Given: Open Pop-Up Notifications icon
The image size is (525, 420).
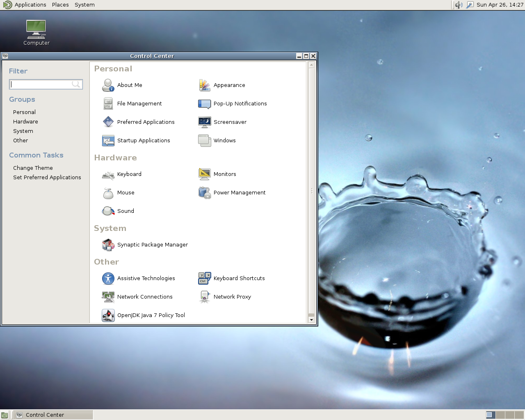Looking at the screenshot, I should tap(204, 103).
